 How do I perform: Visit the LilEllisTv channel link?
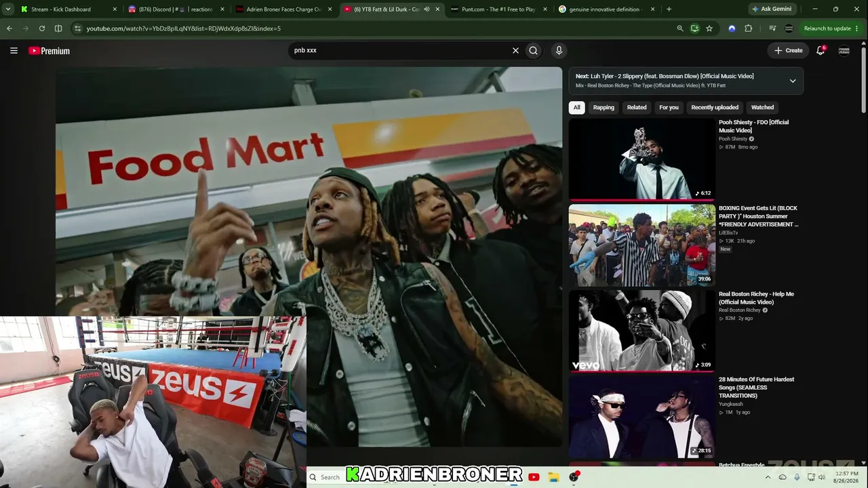click(x=728, y=232)
